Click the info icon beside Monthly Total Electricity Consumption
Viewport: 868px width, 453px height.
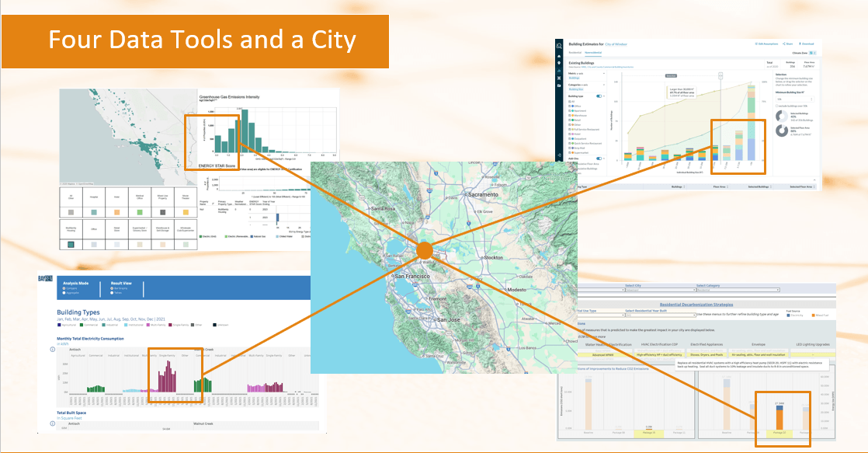(52, 350)
